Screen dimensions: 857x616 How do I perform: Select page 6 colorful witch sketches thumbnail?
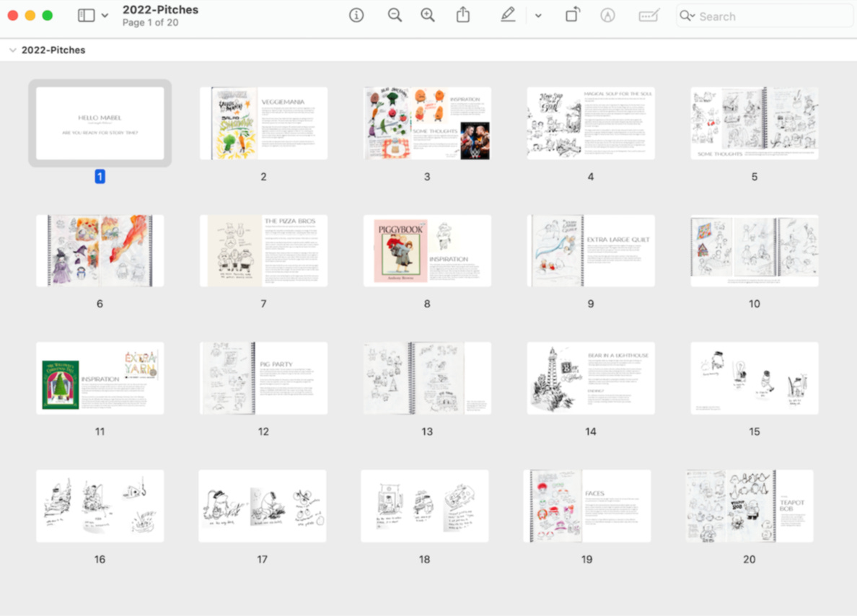[x=100, y=250]
